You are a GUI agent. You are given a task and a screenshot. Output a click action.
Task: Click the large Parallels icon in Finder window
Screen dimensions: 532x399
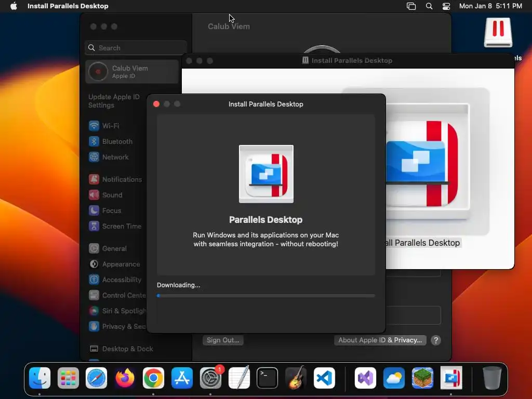[428, 161]
